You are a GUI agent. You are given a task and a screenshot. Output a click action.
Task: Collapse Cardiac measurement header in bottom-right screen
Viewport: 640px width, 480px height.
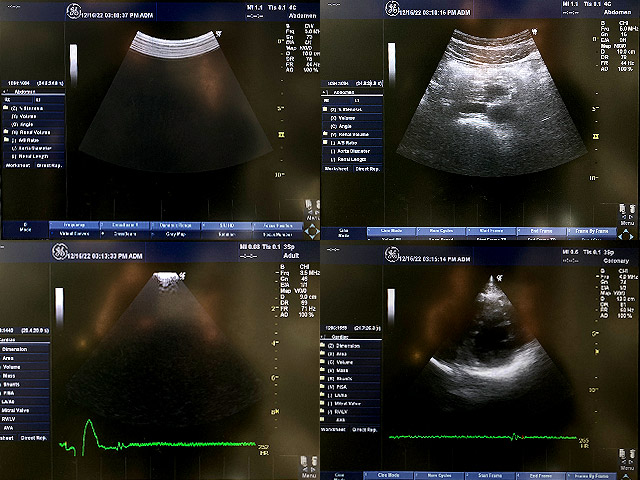351,337
